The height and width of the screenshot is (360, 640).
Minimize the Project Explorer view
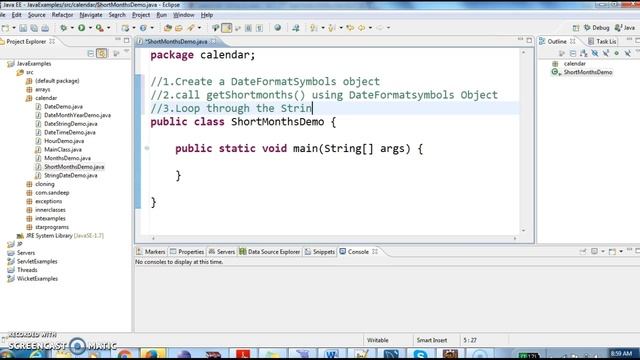pyautogui.click(x=118, y=40)
